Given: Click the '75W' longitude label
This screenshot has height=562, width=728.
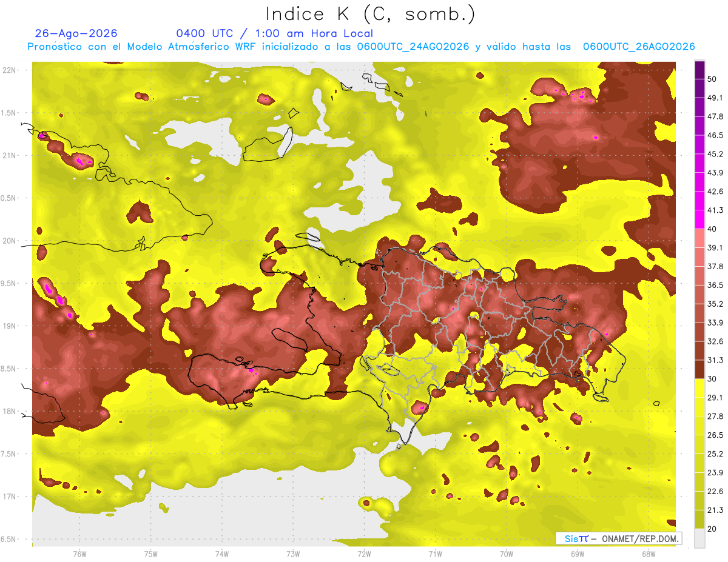Looking at the screenshot, I should [x=150, y=554].
